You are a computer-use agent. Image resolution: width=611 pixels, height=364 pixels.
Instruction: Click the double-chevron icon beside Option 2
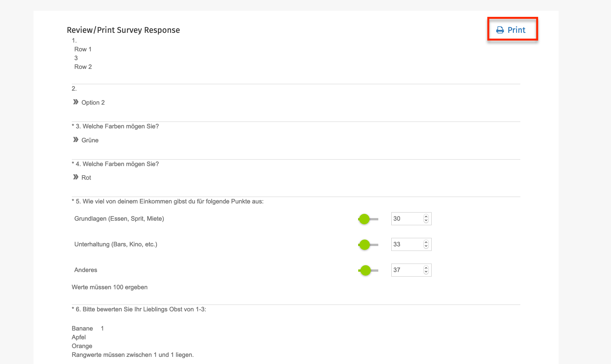(x=76, y=102)
